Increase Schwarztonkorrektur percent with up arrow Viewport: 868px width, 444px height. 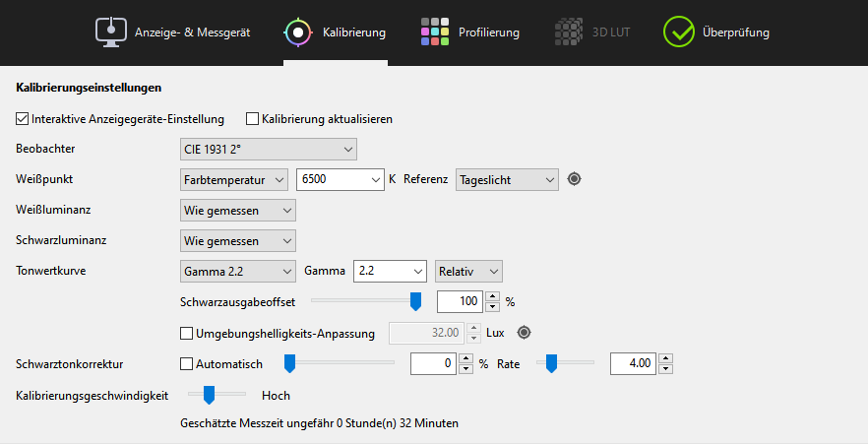(x=466, y=358)
